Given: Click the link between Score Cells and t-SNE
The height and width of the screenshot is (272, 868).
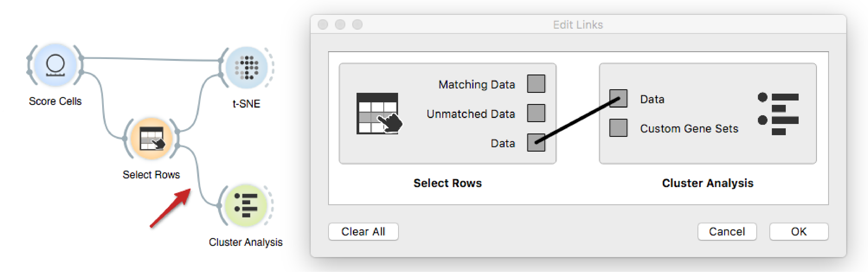Looking at the screenshot, I should (x=152, y=59).
